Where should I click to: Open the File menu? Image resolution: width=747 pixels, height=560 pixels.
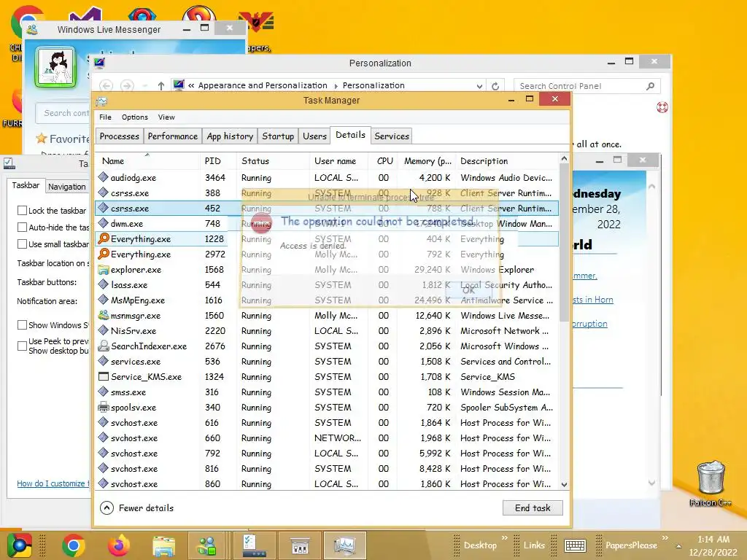(x=105, y=117)
